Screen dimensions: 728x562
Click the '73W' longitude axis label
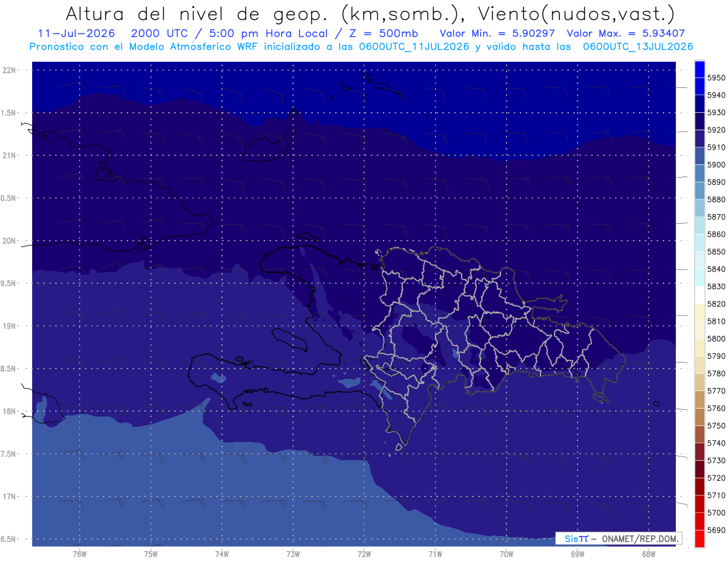pos(293,554)
